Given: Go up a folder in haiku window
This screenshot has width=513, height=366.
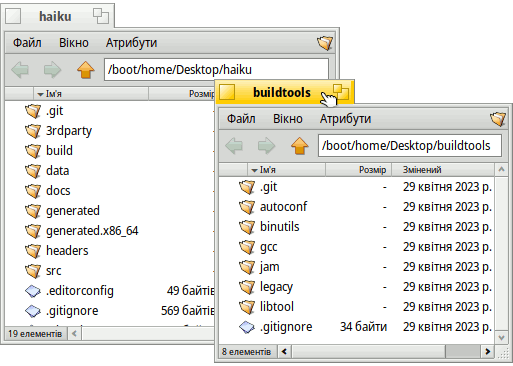Looking at the screenshot, I should click(x=86, y=70).
